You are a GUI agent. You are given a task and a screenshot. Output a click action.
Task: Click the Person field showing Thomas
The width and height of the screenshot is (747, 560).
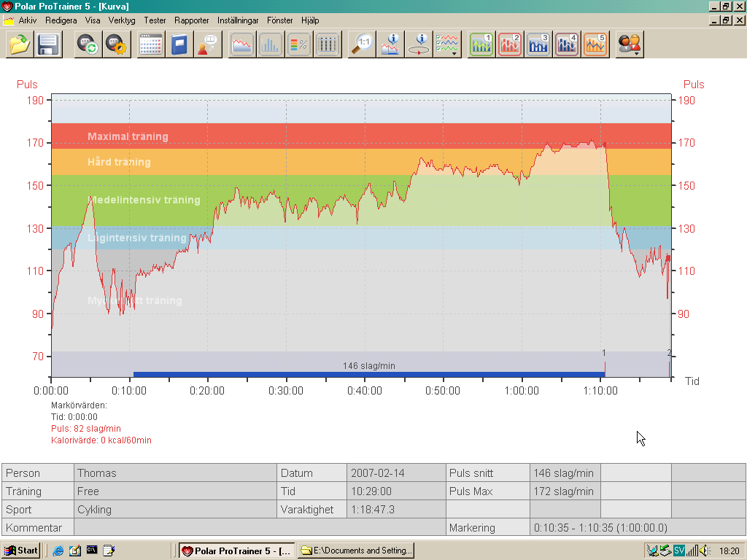tap(175, 472)
